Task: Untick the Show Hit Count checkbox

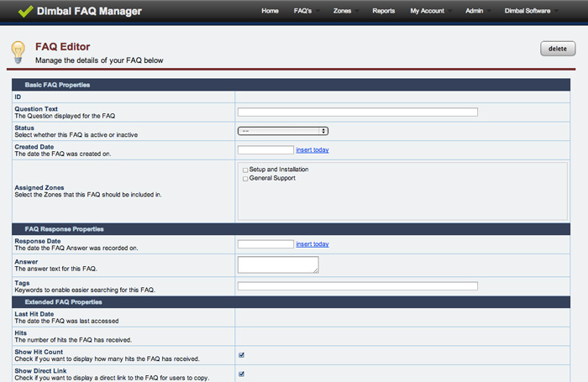Action: click(x=242, y=355)
